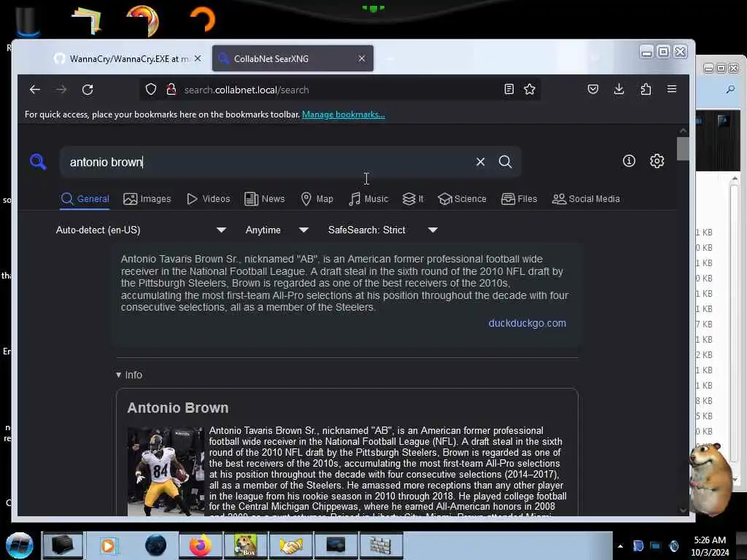This screenshot has width=747, height=560.
Task: Select the It search category
Action: point(413,199)
